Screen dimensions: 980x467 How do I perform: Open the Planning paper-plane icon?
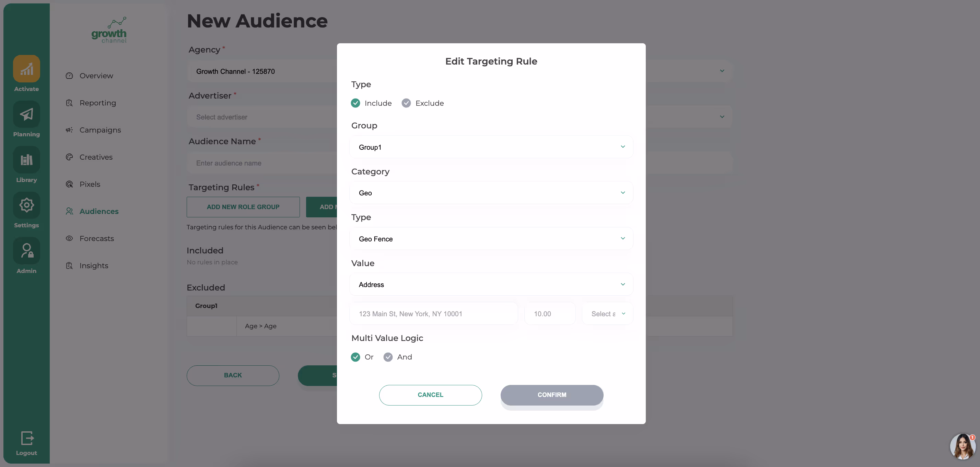26,114
